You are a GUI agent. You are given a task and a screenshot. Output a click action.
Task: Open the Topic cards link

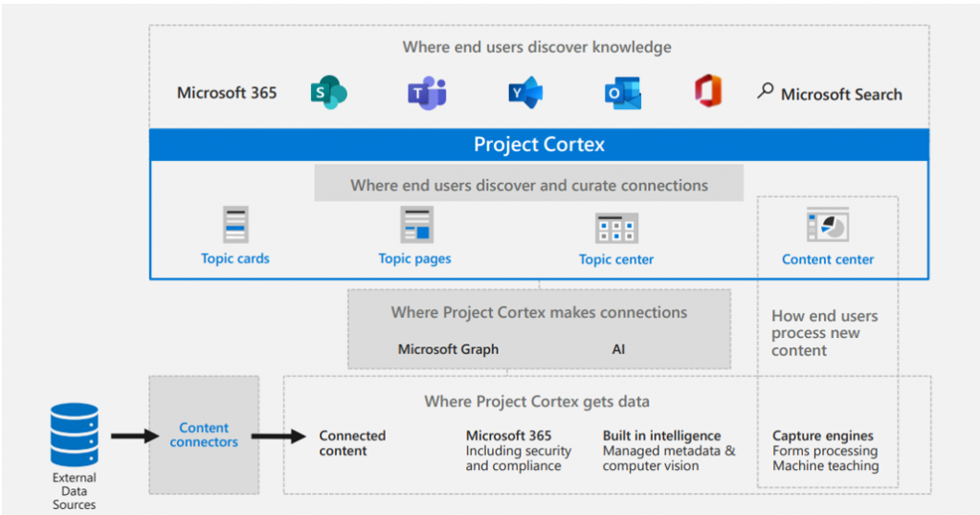235,258
